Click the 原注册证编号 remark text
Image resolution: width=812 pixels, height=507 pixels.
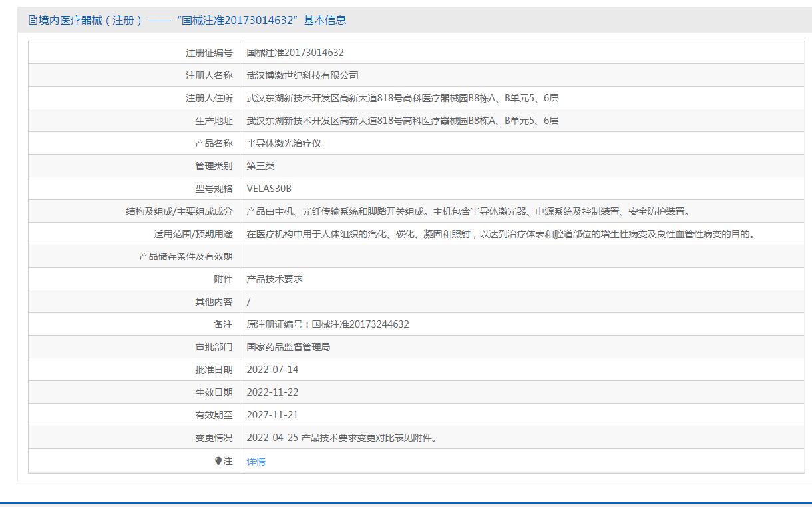(327, 324)
